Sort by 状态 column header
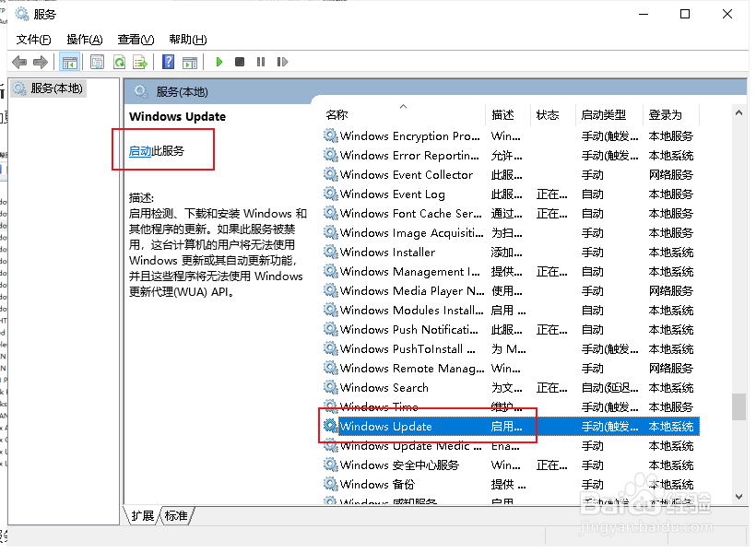 click(x=553, y=114)
